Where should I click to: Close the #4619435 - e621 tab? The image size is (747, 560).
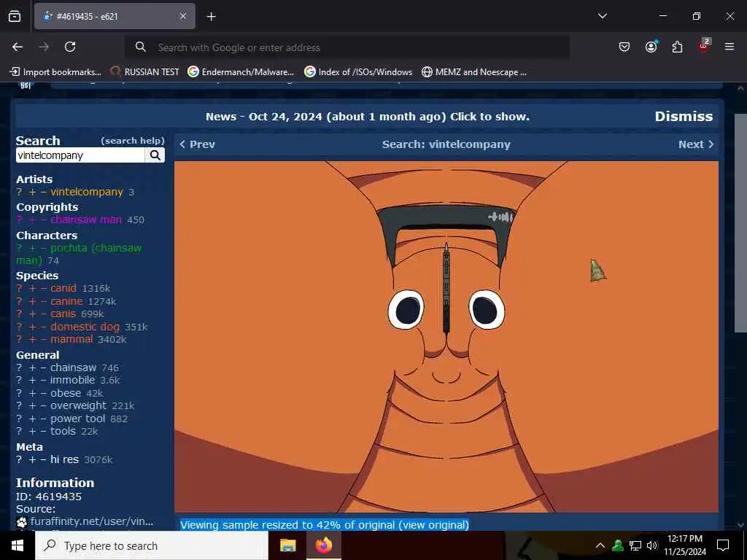(x=183, y=16)
